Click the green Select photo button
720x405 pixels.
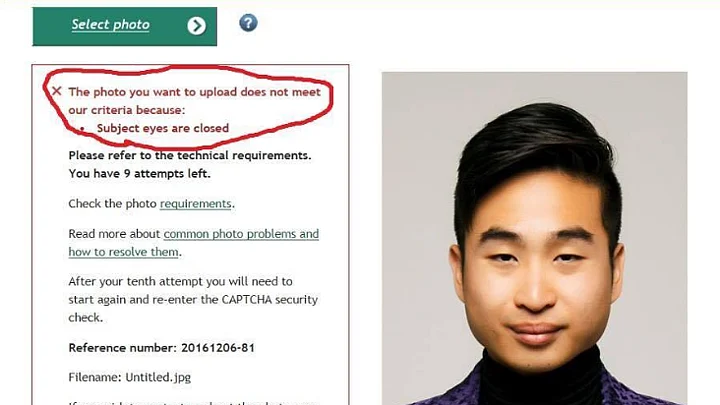click(x=124, y=26)
